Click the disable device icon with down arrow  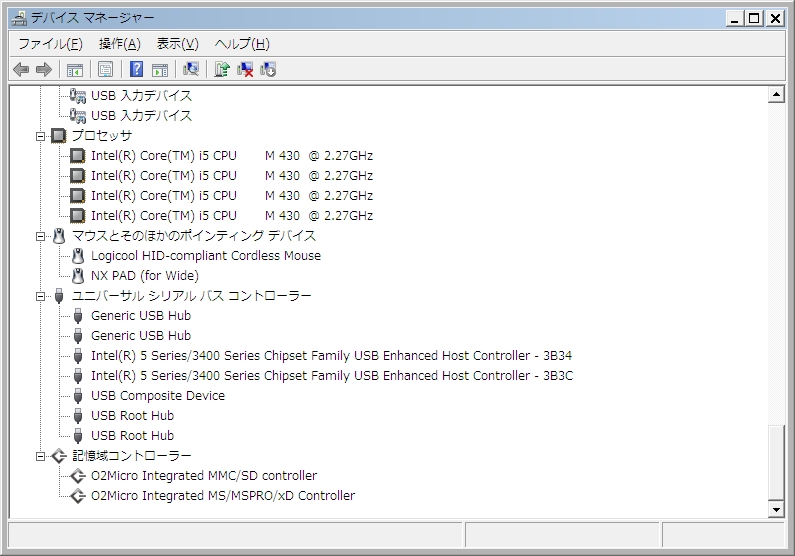coord(268,69)
